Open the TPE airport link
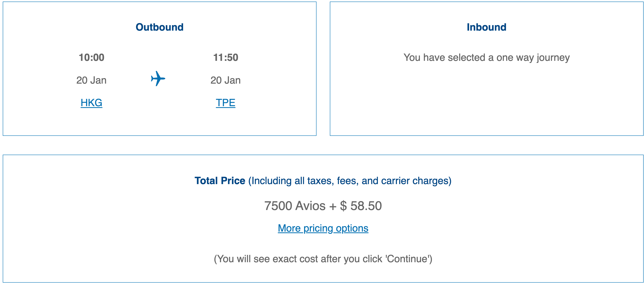644x284 pixels. tap(225, 103)
